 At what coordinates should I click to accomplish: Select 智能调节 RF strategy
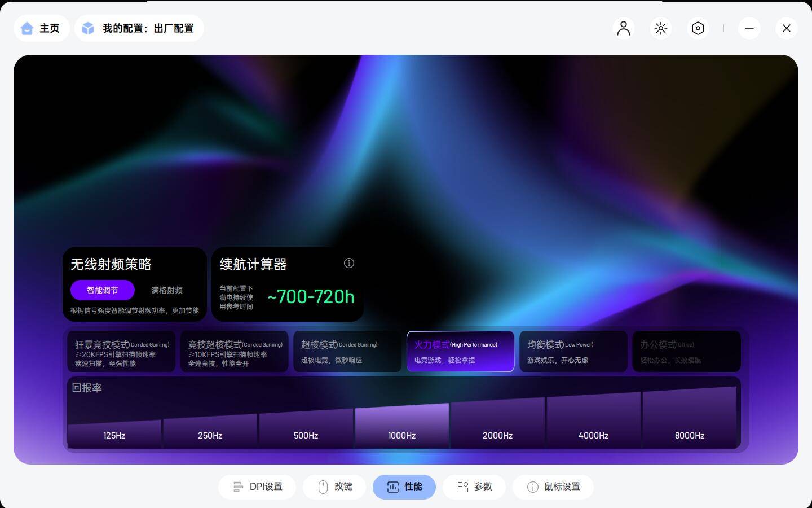tap(102, 290)
